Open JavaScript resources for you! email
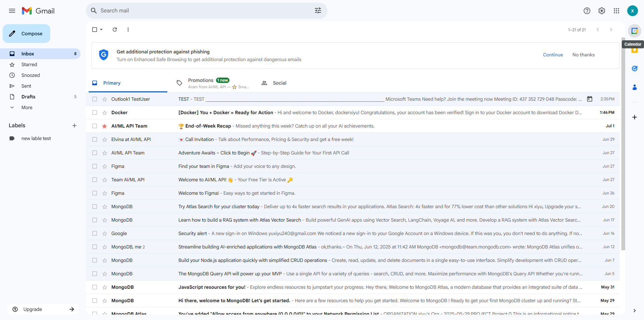 [x=353, y=287]
